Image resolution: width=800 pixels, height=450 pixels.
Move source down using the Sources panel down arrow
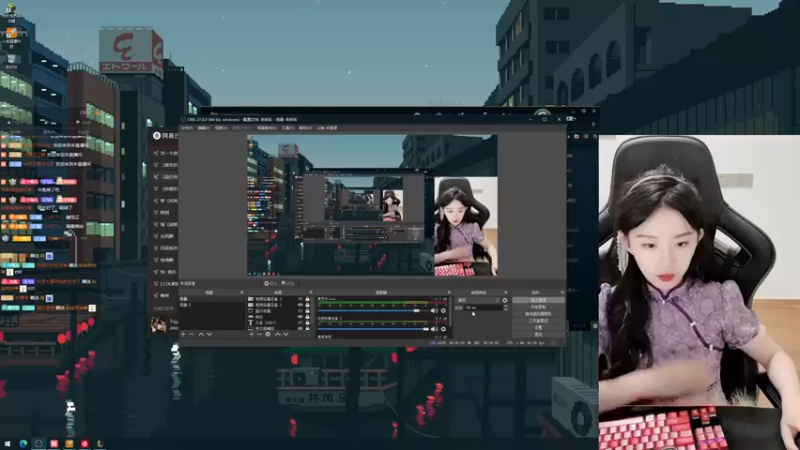tap(286, 334)
